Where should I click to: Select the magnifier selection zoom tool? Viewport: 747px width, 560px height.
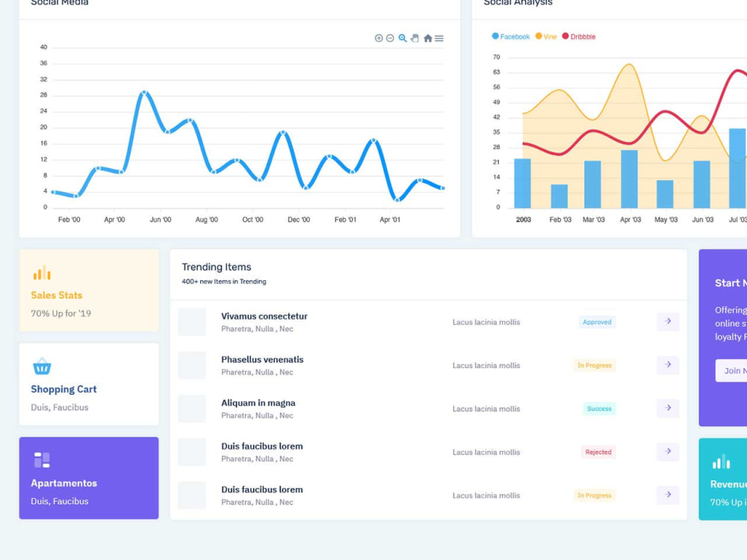pyautogui.click(x=403, y=38)
